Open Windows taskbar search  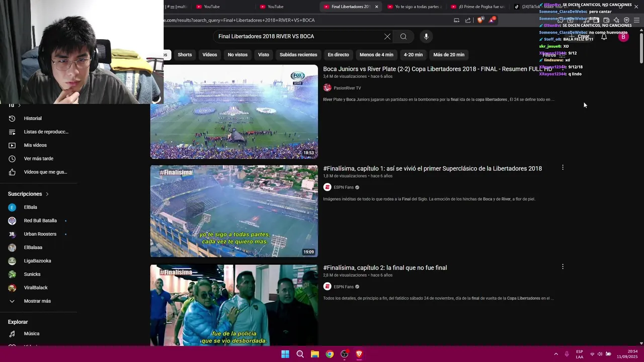tap(300, 354)
